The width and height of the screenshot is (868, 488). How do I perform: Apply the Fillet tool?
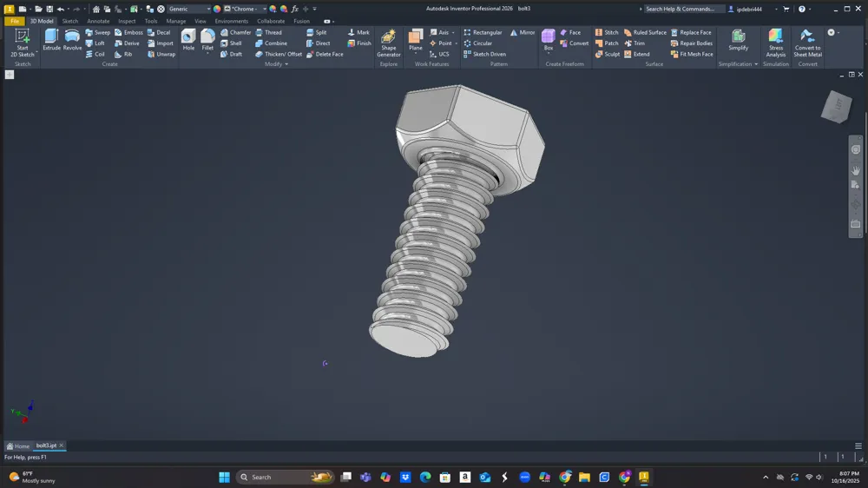click(207, 41)
